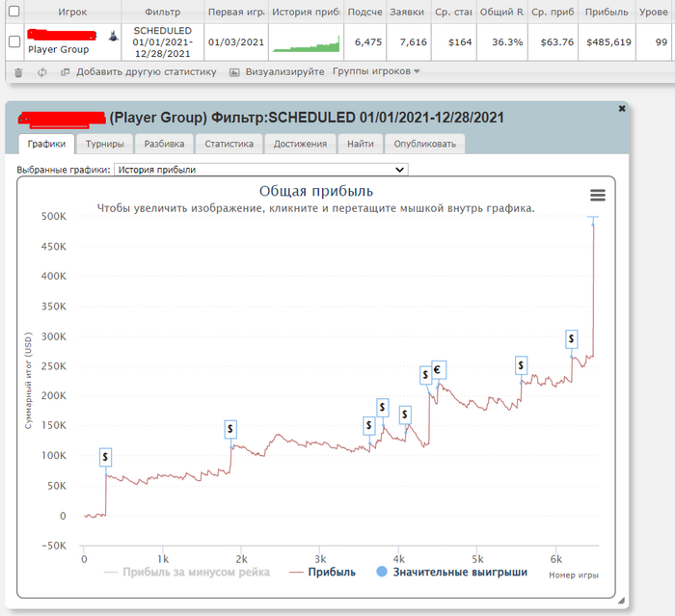Sort by Прибыль column header
The width and height of the screenshot is (675, 616).
pos(607,13)
